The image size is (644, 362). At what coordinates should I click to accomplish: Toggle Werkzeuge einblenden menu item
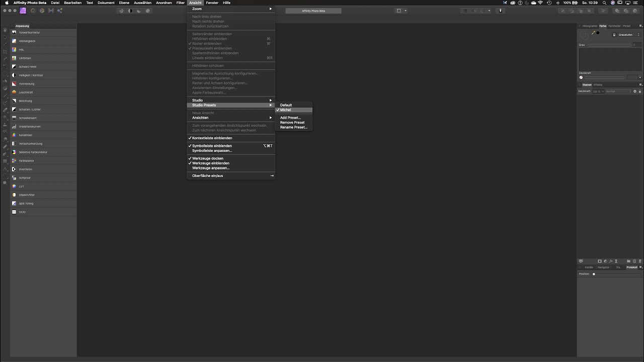(231, 163)
